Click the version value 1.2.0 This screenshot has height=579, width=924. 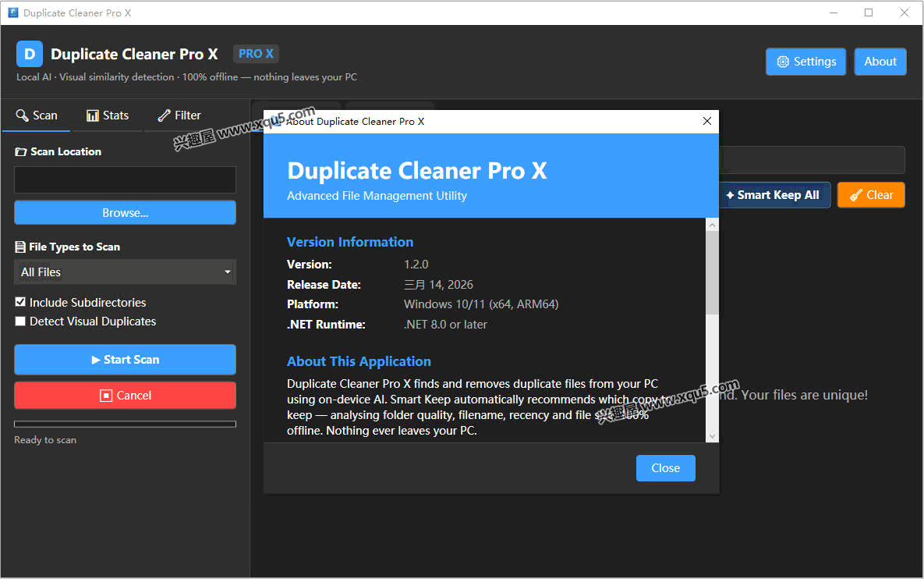coord(416,265)
